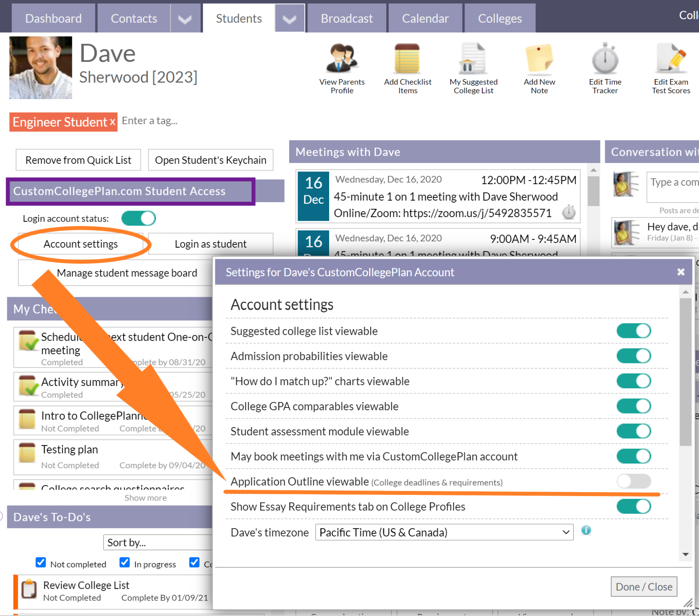
Task: Open Edit Time Tracker stopwatch icon
Action: [x=605, y=59]
